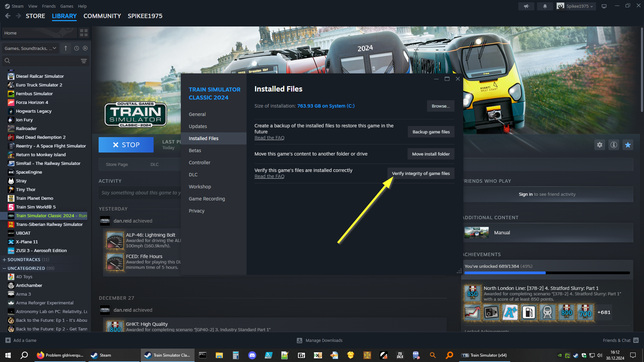644x362 pixels.
Task: Click the achievements progress bar
Action: (x=547, y=273)
